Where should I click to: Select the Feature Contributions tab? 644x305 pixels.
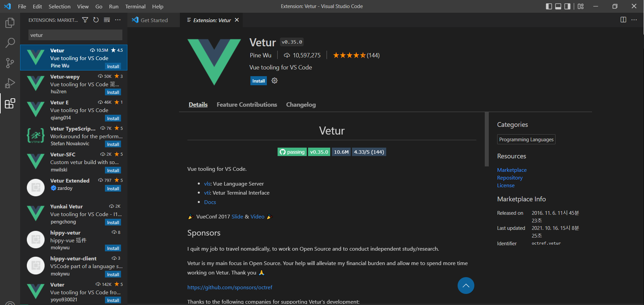[x=247, y=105]
